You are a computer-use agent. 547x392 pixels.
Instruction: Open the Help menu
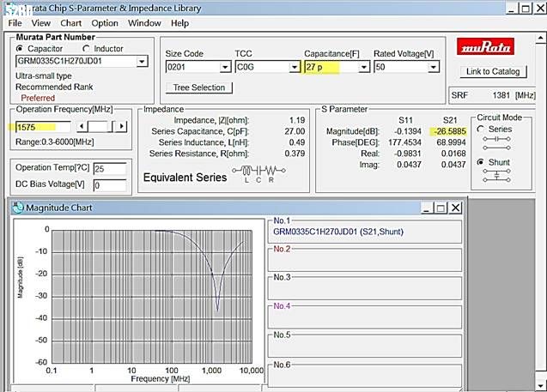pos(180,23)
